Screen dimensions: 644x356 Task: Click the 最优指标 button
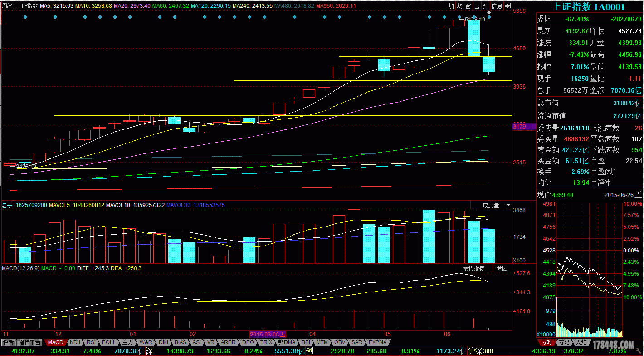point(473,268)
